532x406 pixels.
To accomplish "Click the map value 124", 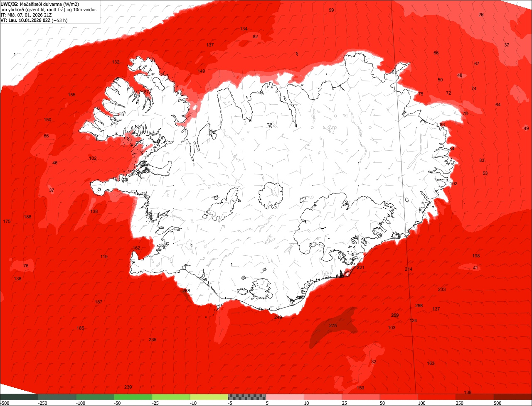I will 413,320.
